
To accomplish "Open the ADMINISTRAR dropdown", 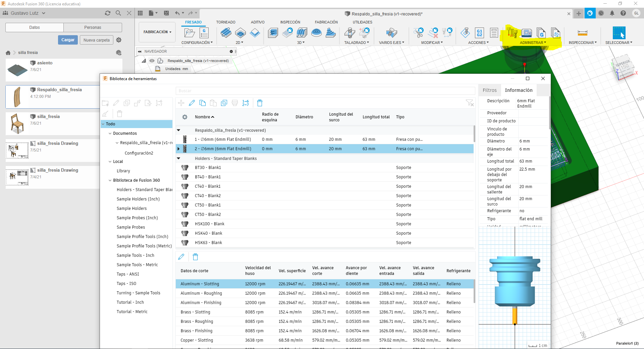I will [533, 43].
